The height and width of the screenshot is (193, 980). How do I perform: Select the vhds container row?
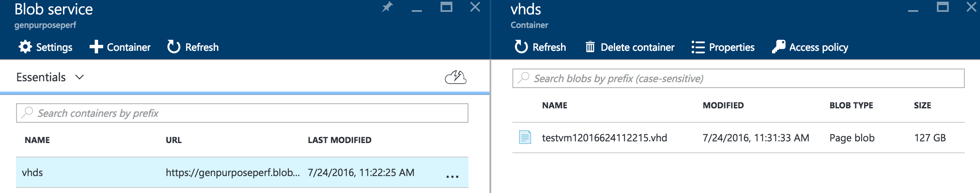pyautogui.click(x=85, y=172)
